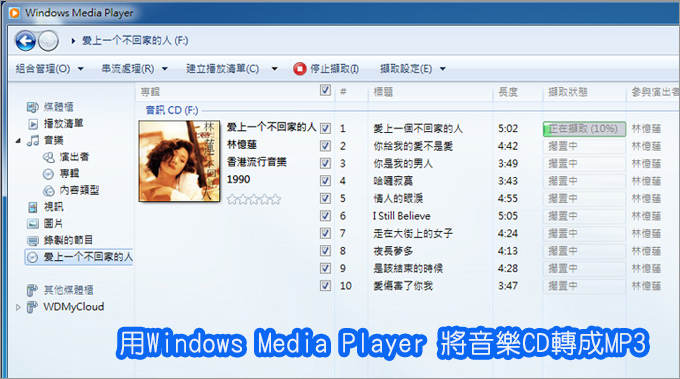
Task: Click the album cover thumbnail
Action: [x=180, y=161]
